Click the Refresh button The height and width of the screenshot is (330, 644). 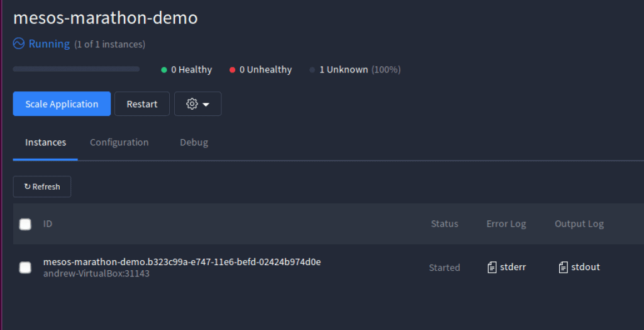[42, 187]
